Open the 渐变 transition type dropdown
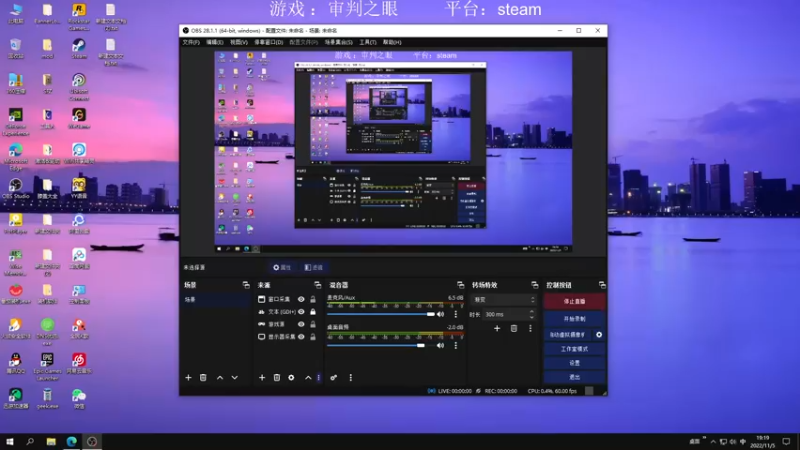The height and width of the screenshot is (450, 800). pos(504,299)
